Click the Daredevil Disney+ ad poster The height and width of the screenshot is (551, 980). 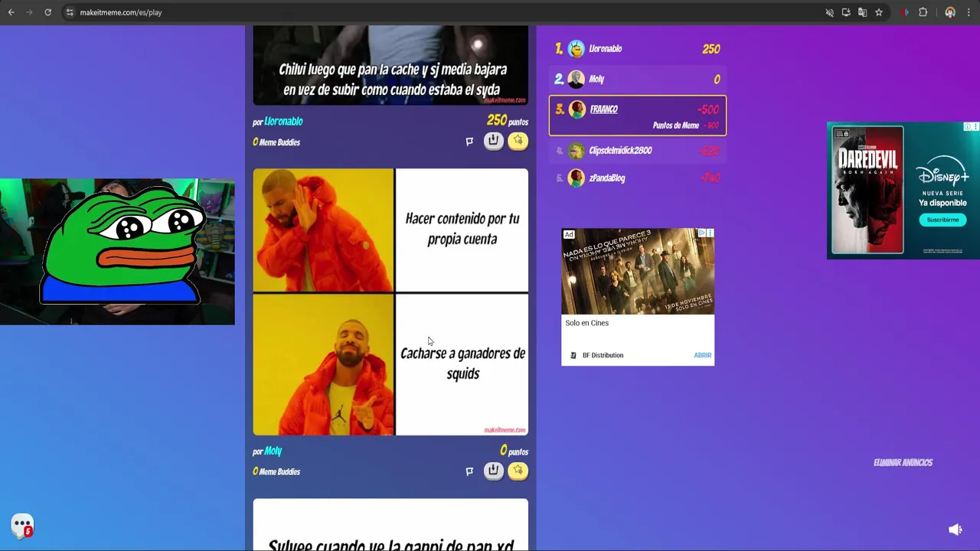pyautogui.click(x=867, y=190)
